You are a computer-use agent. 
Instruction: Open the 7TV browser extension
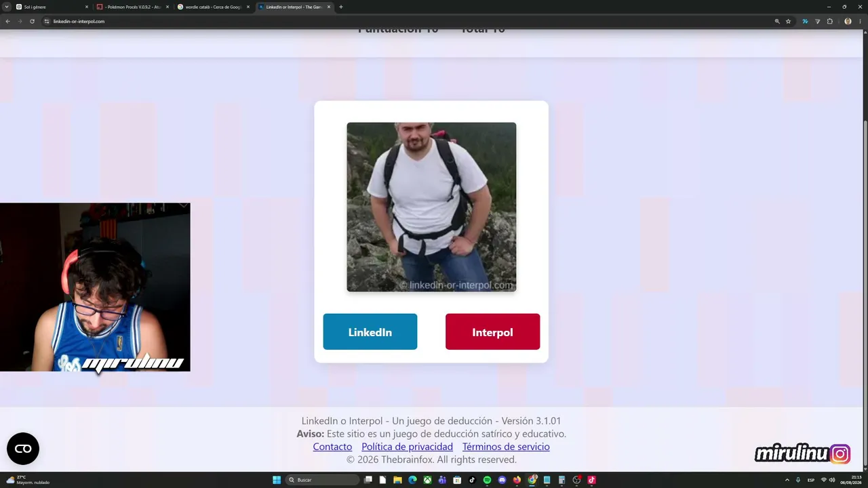tap(805, 21)
